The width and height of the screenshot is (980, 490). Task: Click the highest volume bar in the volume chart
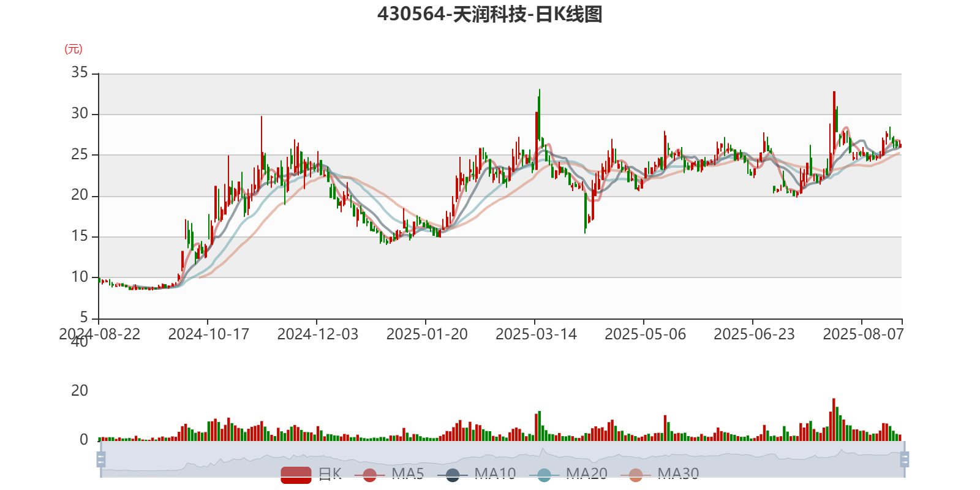click(x=834, y=420)
